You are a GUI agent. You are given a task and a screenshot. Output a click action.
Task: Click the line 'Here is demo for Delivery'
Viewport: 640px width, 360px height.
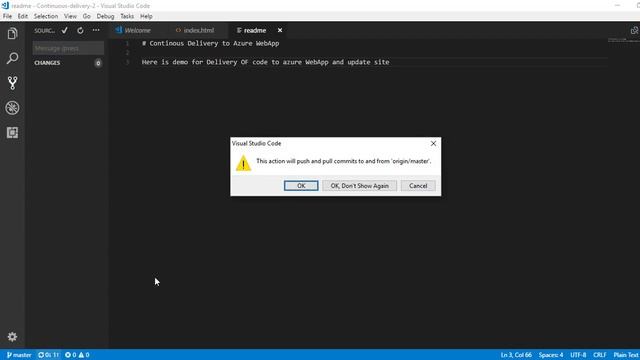[x=266, y=62]
